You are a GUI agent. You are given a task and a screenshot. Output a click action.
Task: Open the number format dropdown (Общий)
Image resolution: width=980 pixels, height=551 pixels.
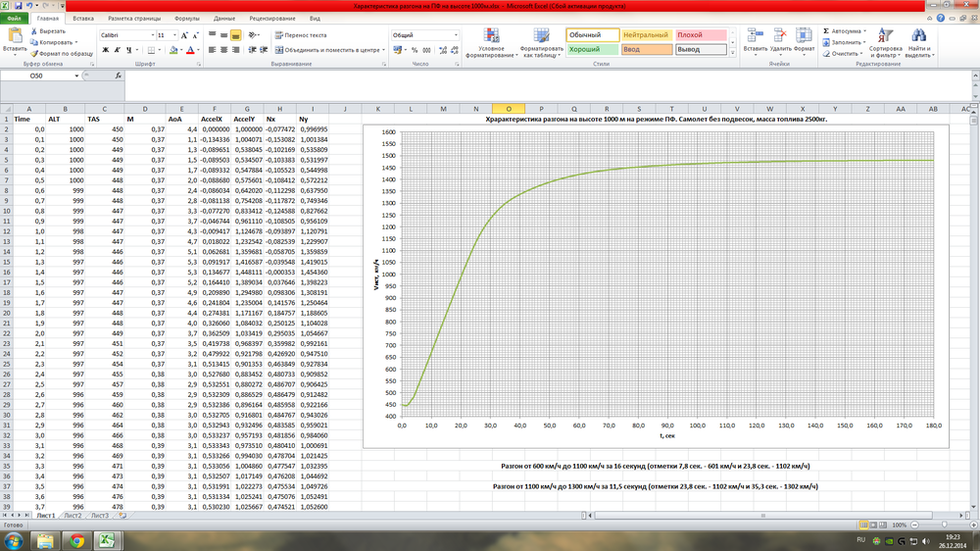(454, 35)
